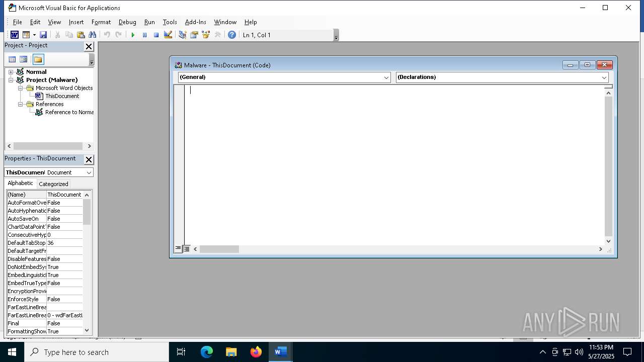Open the Tools menu
Screen dimensions: 644x362
[x=170, y=22]
